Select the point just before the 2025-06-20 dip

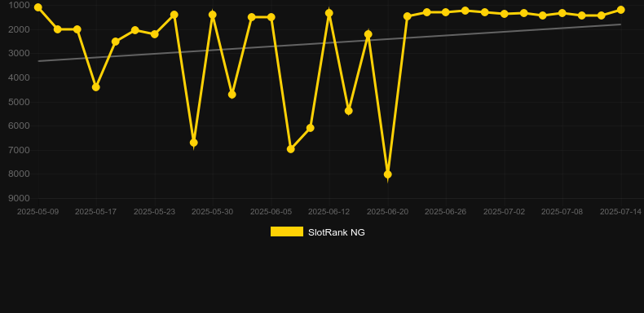(x=368, y=34)
